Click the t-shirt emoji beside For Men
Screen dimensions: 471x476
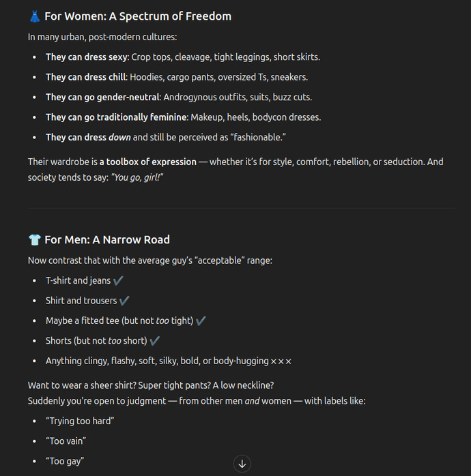click(35, 240)
